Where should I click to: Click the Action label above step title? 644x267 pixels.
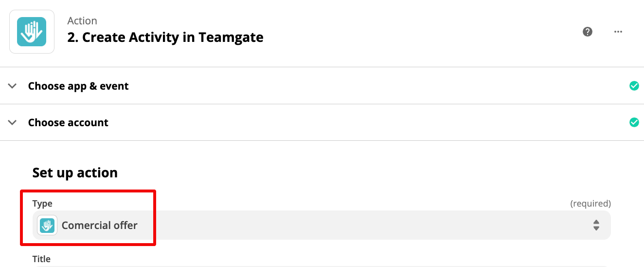tap(82, 21)
